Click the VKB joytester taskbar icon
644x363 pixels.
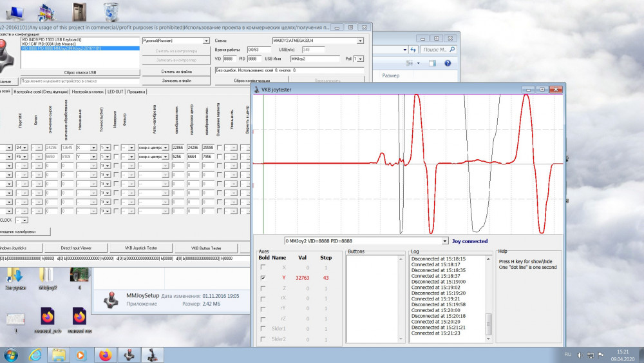(153, 354)
